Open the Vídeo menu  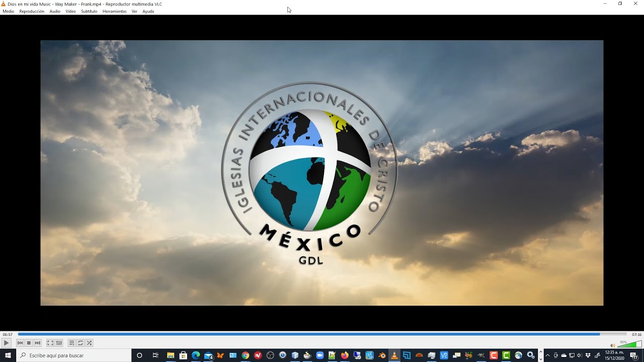pos(70,11)
